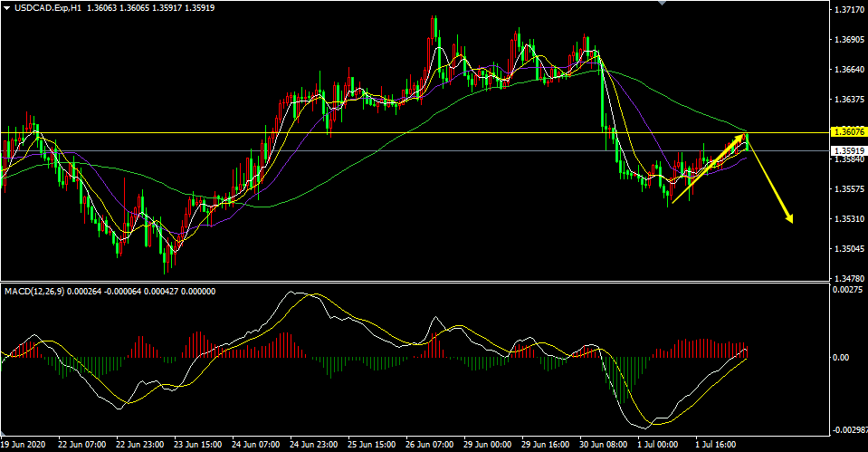Click the 1 Jul 00:00 time label

pyautogui.click(x=658, y=444)
